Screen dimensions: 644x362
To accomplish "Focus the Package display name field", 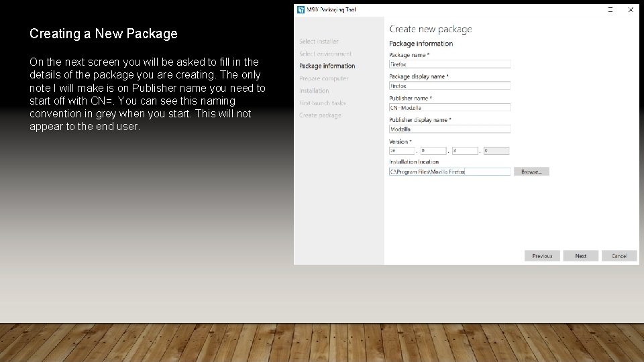I will [x=449, y=86].
